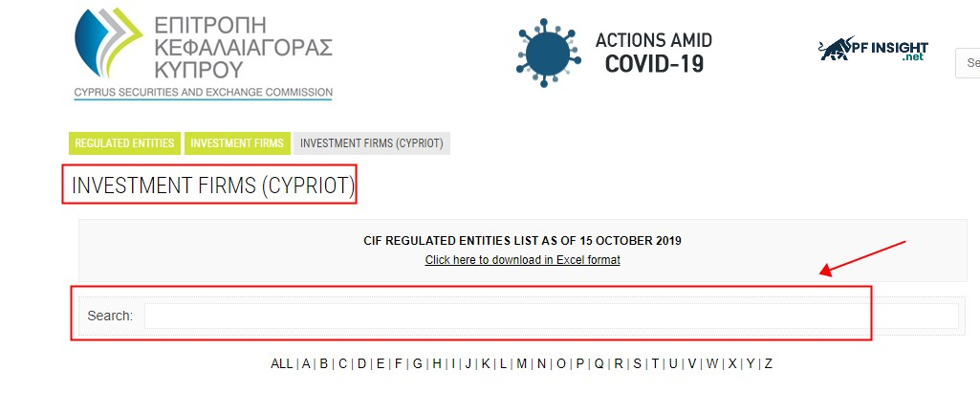Click the Cyprus Securities Commission logo
The height and width of the screenshot is (393, 980).
(203, 51)
